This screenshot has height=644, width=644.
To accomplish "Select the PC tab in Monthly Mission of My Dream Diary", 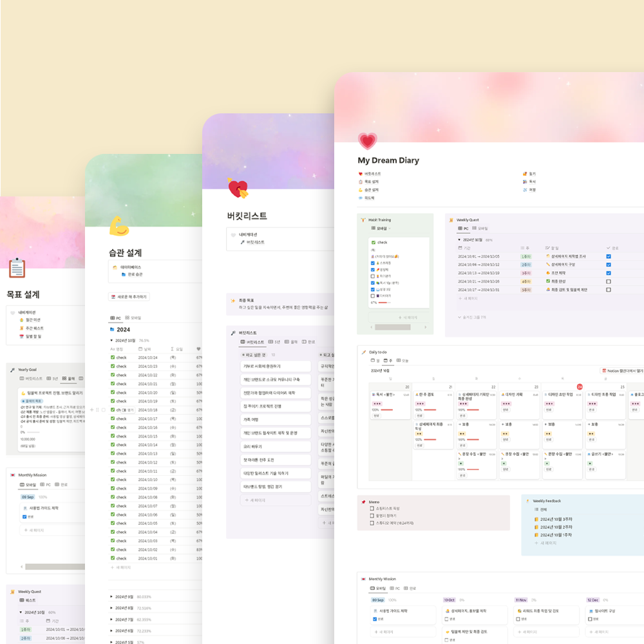I will click(x=395, y=588).
